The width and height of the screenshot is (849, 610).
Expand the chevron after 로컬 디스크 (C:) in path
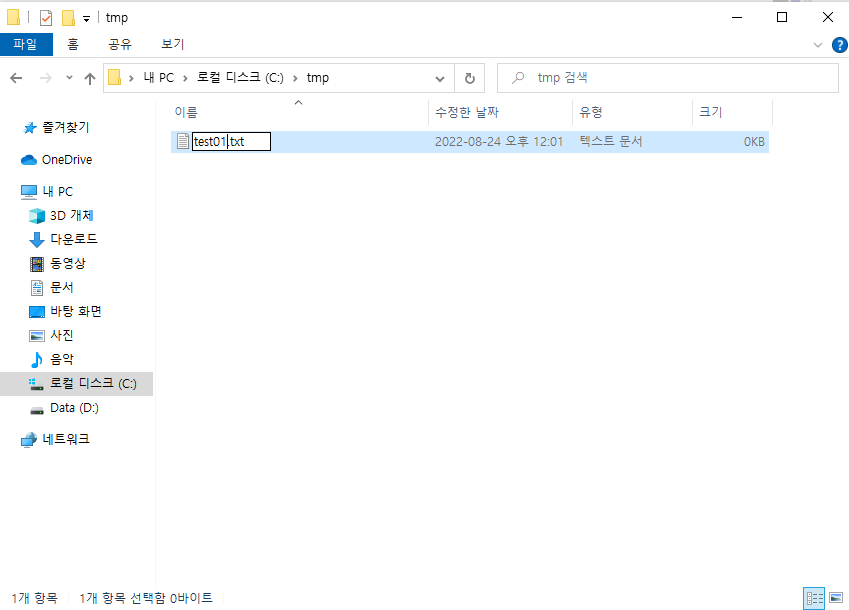pyautogui.click(x=295, y=78)
